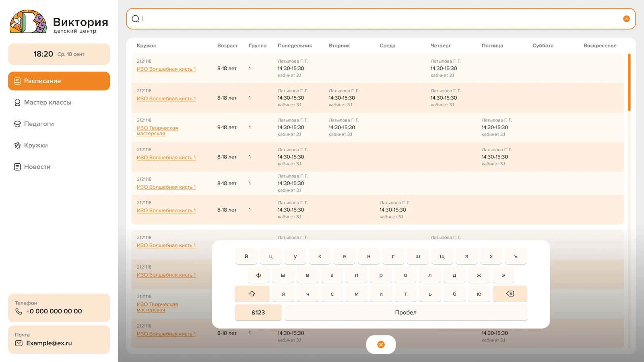Tap the ю key

click(x=479, y=294)
